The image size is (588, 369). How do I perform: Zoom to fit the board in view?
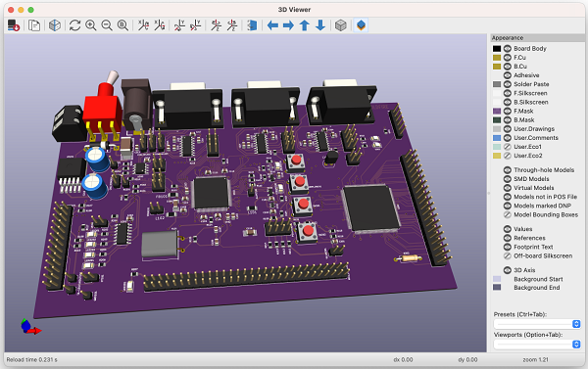click(122, 25)
